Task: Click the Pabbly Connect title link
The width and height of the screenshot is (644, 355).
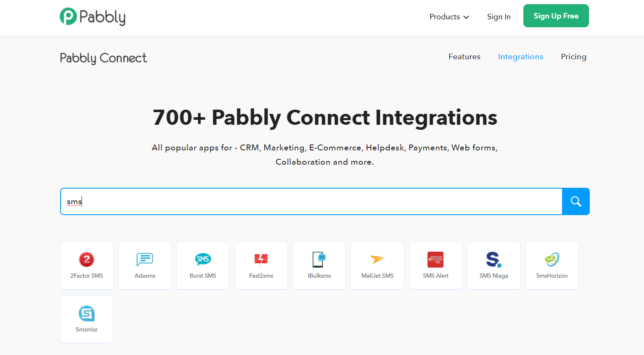Action: pyautogui.click(x=103, y=58)
